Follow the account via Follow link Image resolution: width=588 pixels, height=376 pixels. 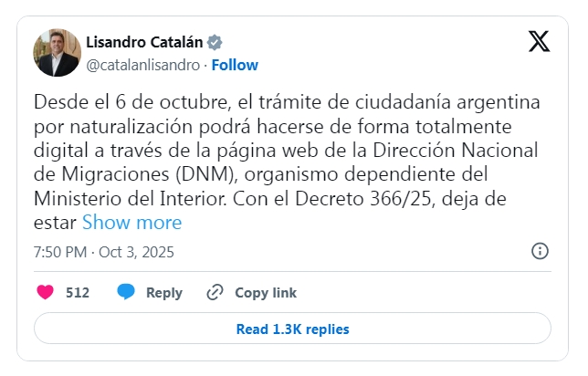(x=235, y=65)
